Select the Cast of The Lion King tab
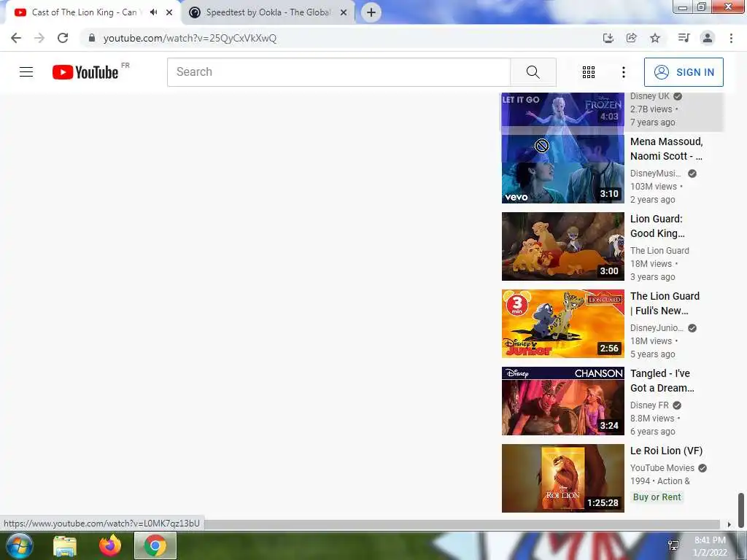This screenshot has height=560, width=747. click(x=83, y=12)
